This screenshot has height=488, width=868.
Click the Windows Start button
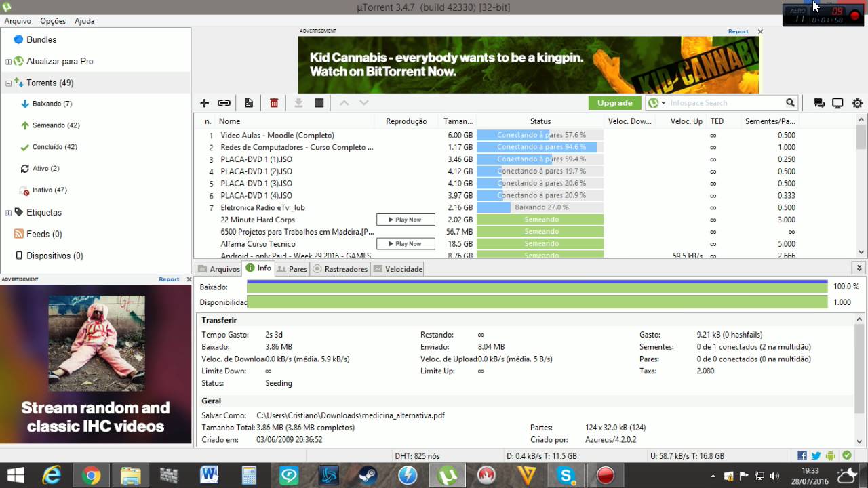(15, 476)
